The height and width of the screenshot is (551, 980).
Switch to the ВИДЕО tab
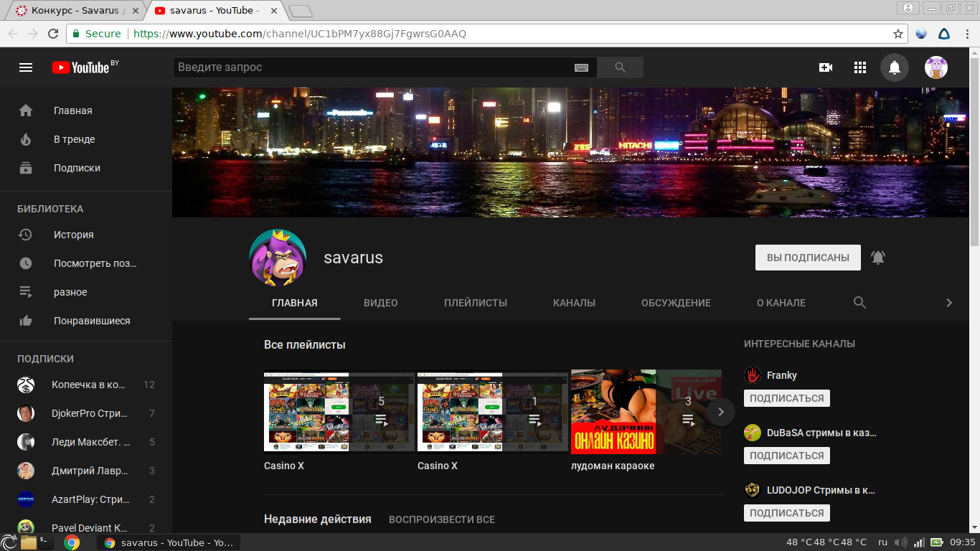click(381, 302)
